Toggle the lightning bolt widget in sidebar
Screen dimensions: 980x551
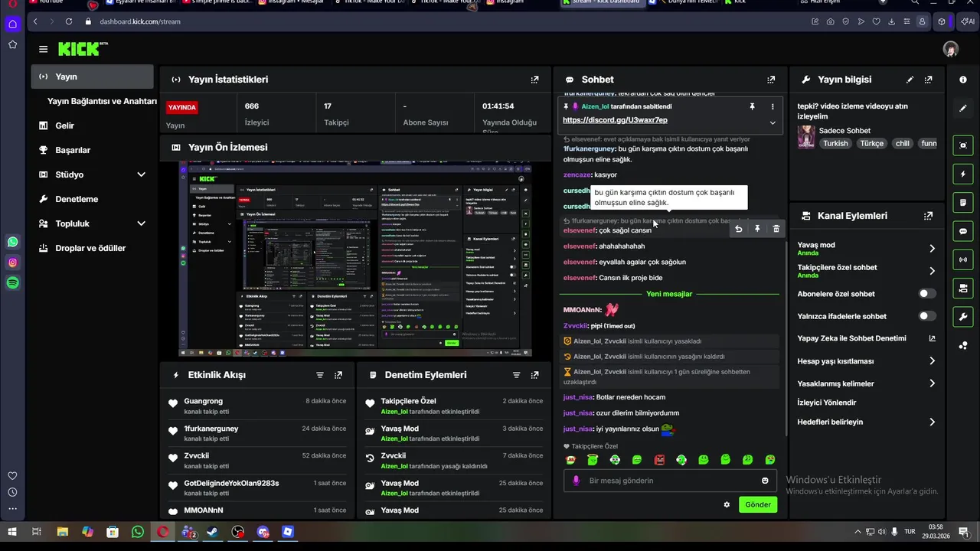click(963, 174)
